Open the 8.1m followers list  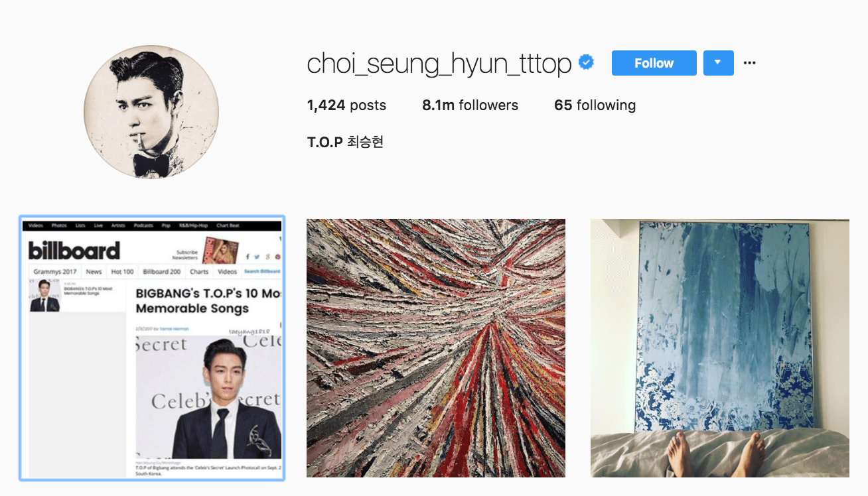coord(470,105)
